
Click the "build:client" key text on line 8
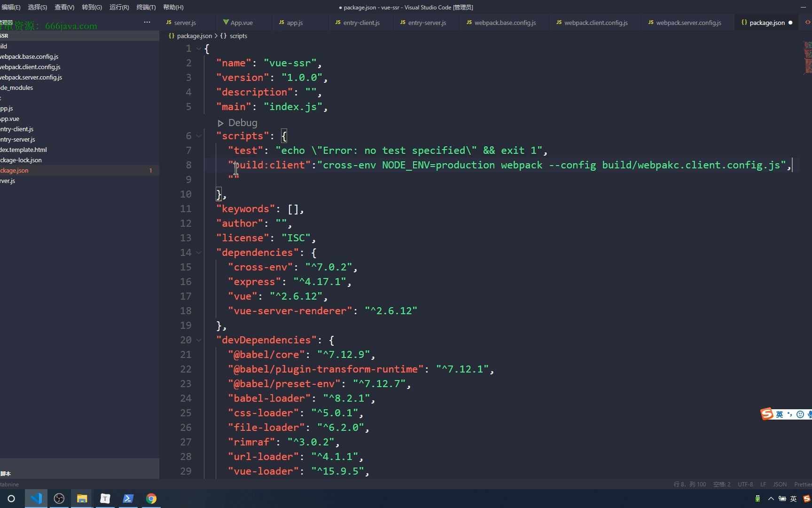pyautogui.click(x=270, y=165)
